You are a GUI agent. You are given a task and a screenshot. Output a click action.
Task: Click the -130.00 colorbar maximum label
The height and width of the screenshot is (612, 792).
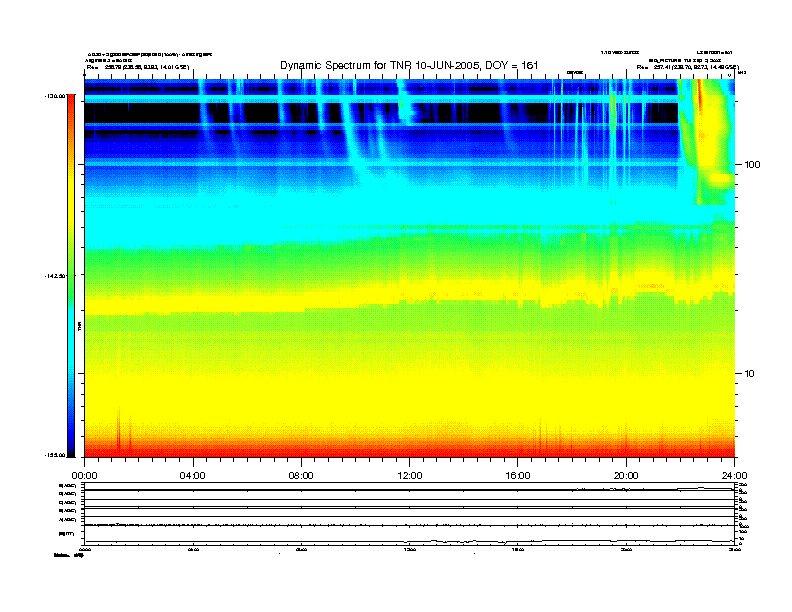point(55,95)
